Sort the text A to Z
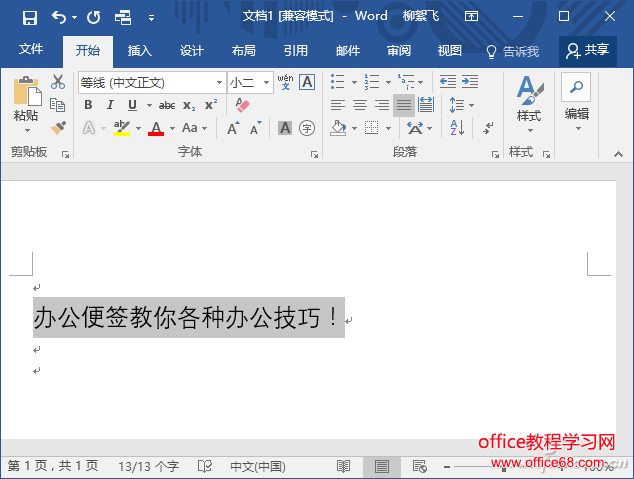Image resolution: width=634 pixels, height=479 pixels. [x=457, y=128]
